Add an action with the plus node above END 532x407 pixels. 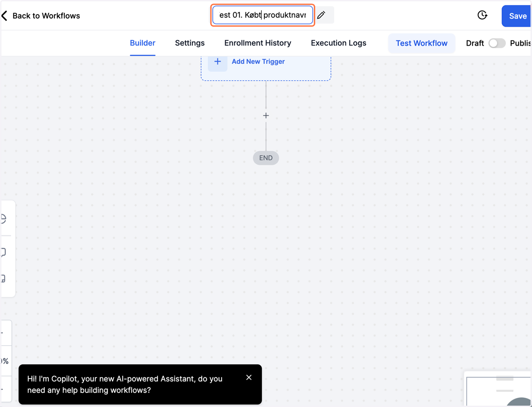266,116
